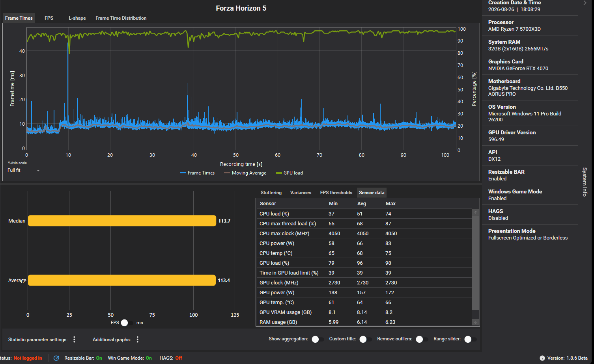Click the Avg column header
Viewport: 594px width, 364px height.
[x=362, y=204]
